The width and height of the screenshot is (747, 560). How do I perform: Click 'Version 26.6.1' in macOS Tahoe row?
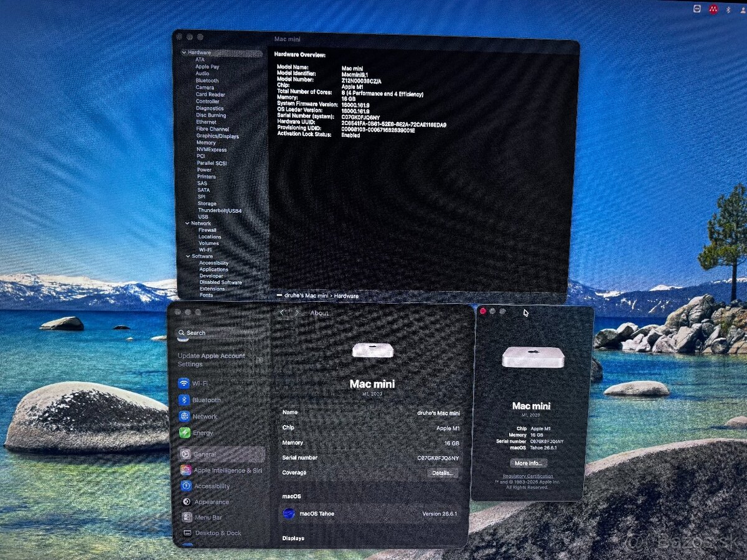point(439,514)
